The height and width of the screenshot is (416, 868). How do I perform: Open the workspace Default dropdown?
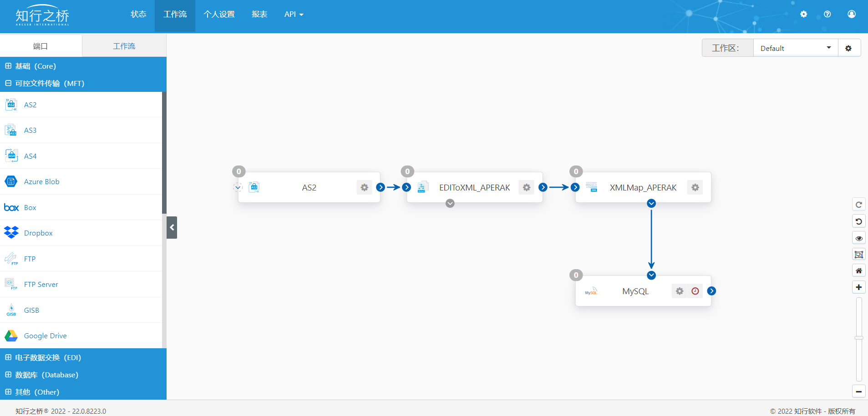point(796,48)
